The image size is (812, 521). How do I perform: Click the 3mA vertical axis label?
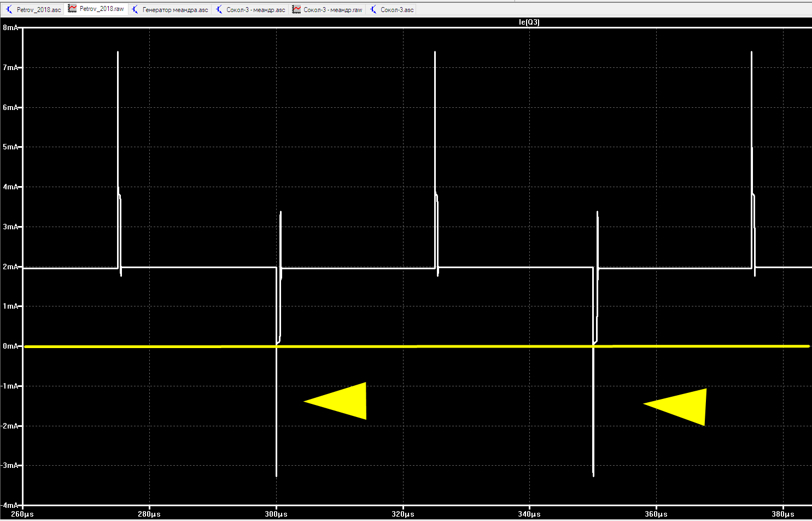pyautogui.click(x=10, y=227)
